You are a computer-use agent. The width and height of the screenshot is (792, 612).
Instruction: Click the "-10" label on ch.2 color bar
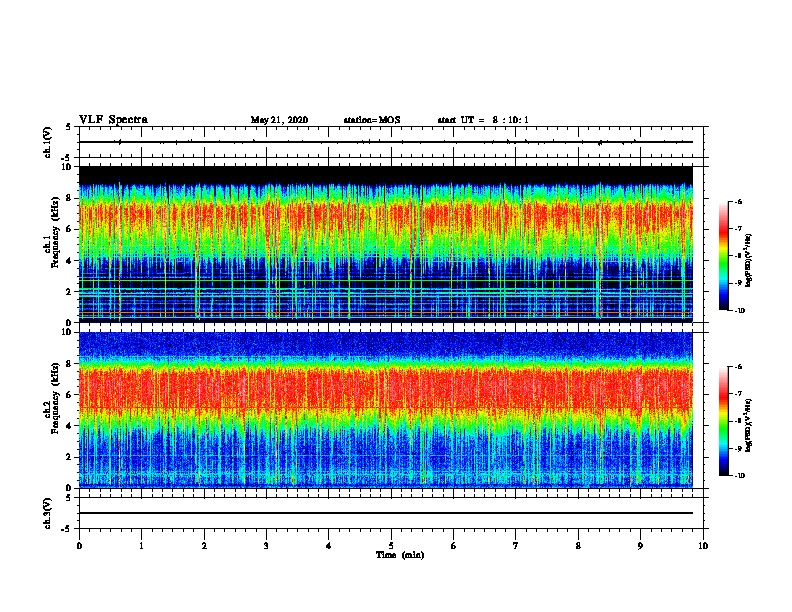click(x=740, y=476)
